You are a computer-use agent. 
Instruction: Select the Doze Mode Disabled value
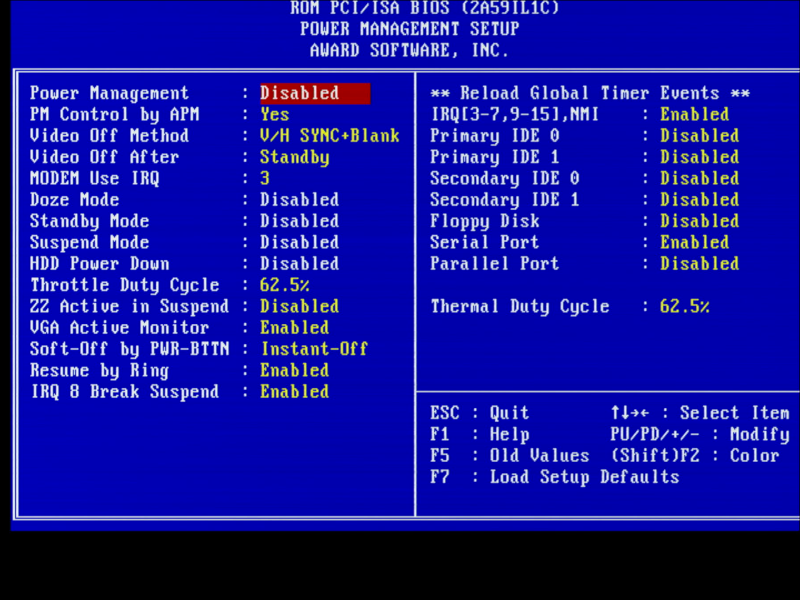(299, 199)
